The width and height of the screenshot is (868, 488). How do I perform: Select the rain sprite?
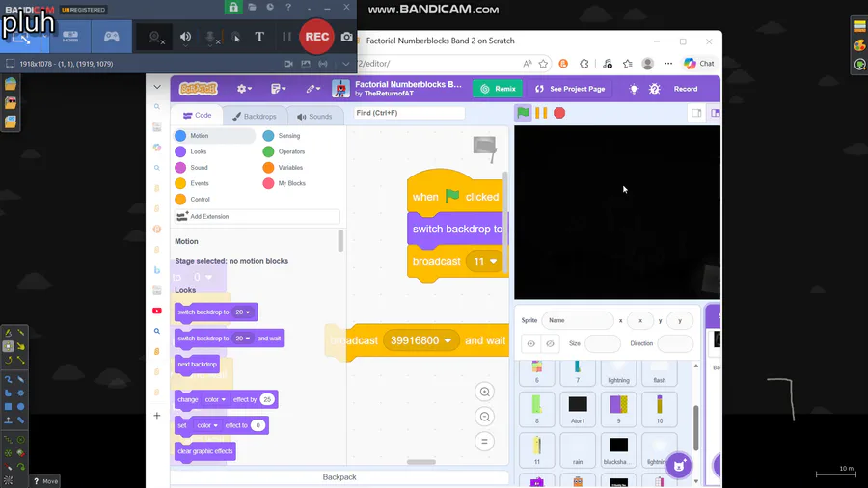click(x=578, y=449)
